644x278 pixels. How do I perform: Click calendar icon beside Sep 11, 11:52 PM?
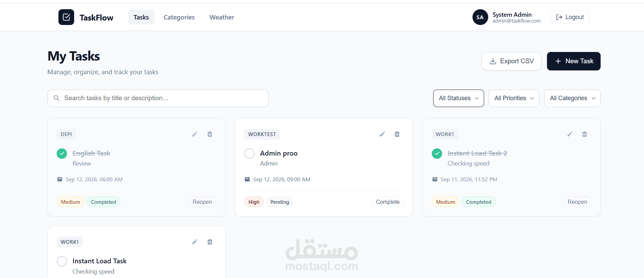tap(435, 179)
